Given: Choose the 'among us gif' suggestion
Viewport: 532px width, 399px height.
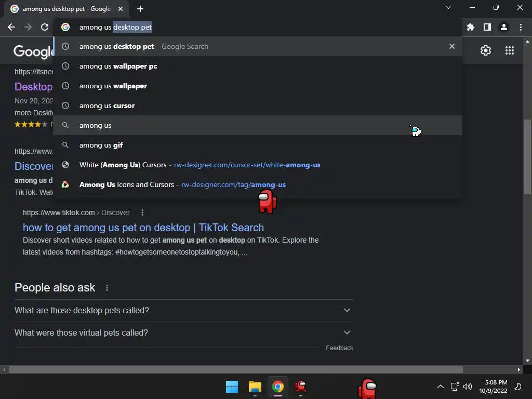Looking at the screenshot, I should [x=258, y=145].
